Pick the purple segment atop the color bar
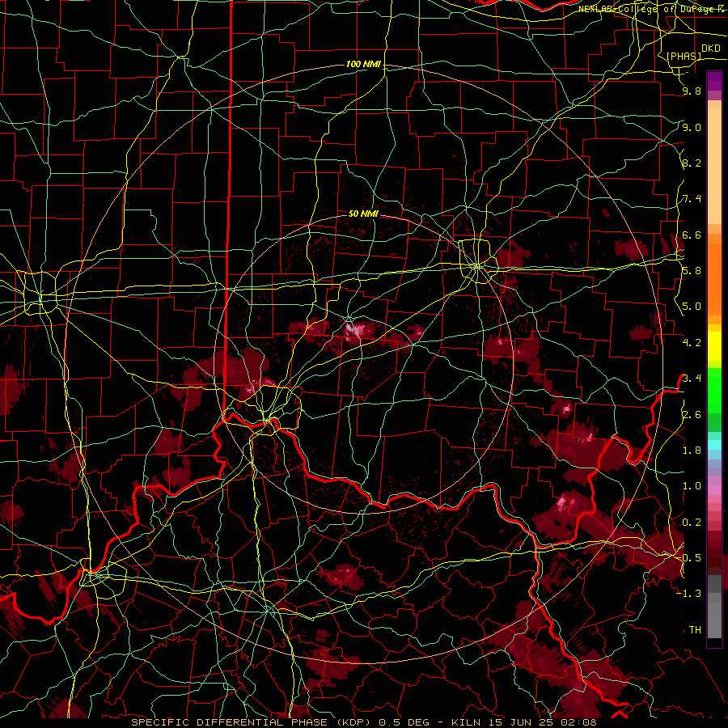The width and height of the screenshot is (728, 728). [x=714, y=81]
